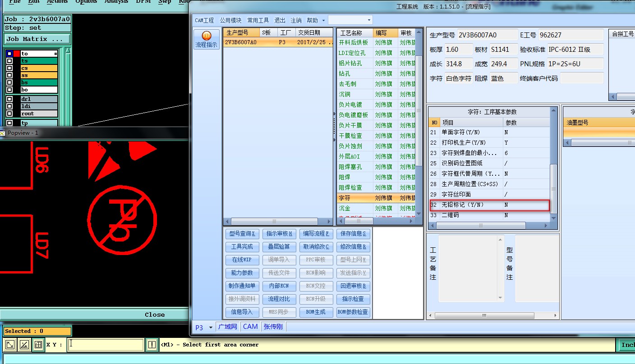Click the Job Matrix ... button
The height and width of the screenshot is (364, 635).
coord(37,39)
